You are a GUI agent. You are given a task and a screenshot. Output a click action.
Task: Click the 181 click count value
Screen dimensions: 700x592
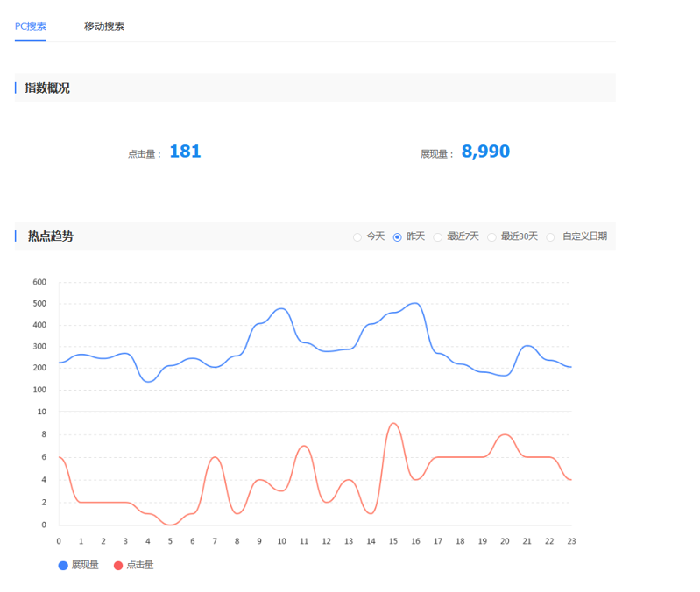click(x=185, y=152)
